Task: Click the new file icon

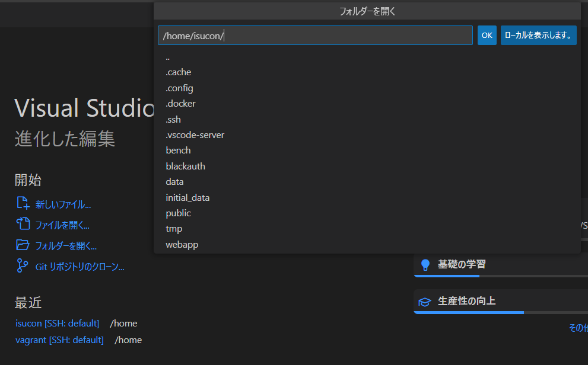Action: pos(23,203)
